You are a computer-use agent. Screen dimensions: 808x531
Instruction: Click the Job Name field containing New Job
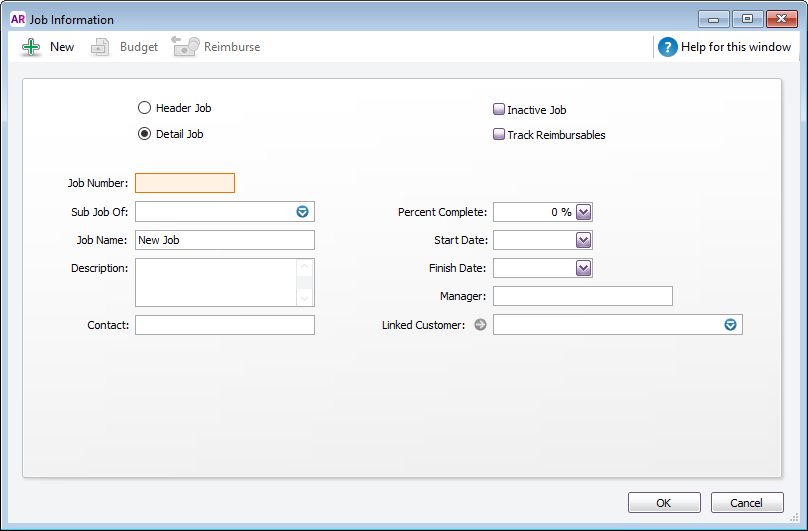pos(225,240)
